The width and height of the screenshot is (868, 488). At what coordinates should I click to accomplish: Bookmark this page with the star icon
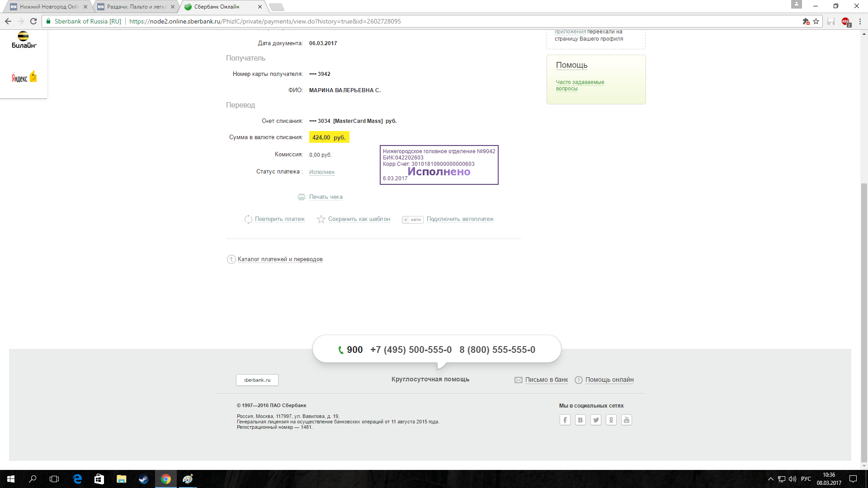click(x=816, y=21)
